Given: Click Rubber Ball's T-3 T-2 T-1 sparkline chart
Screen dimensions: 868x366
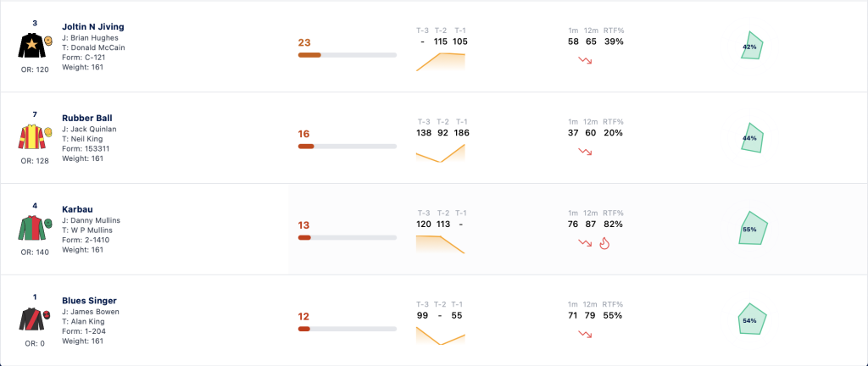Looking at the screenshot, I should [x=441, y=152].
